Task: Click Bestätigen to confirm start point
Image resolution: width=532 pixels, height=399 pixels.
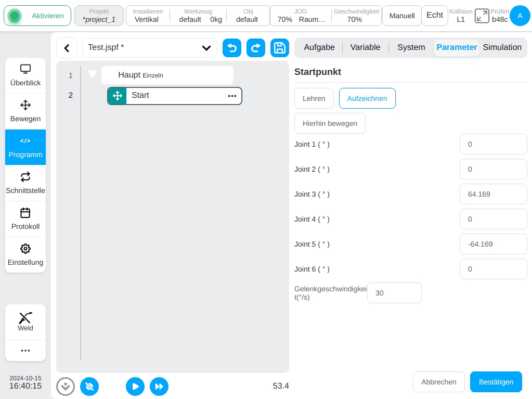Action: [x=496, y=382]
